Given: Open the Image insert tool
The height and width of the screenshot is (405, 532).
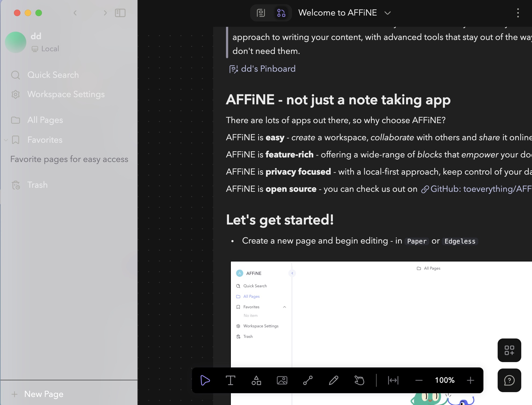Looking at the screenshot, I should tap(282, 380).
